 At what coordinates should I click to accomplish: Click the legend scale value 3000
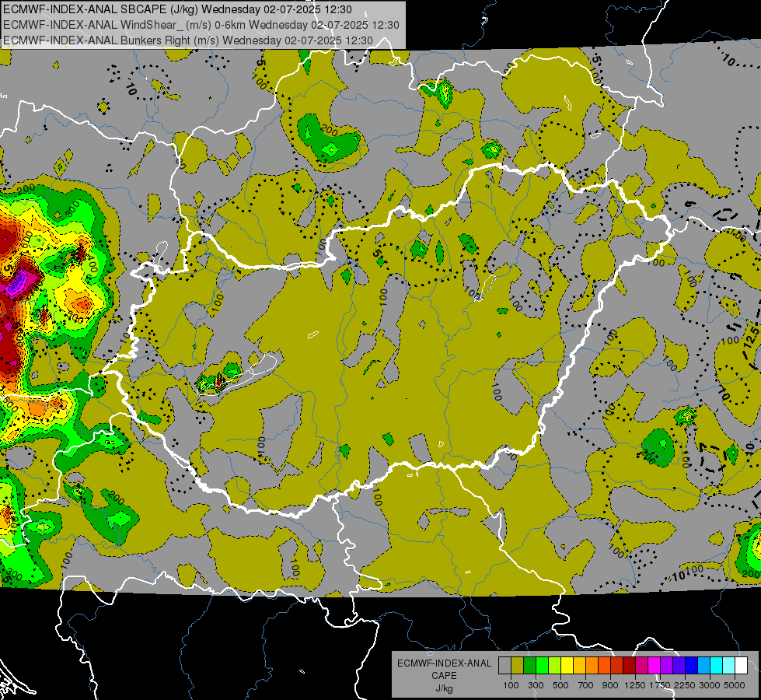click(710, 685)
